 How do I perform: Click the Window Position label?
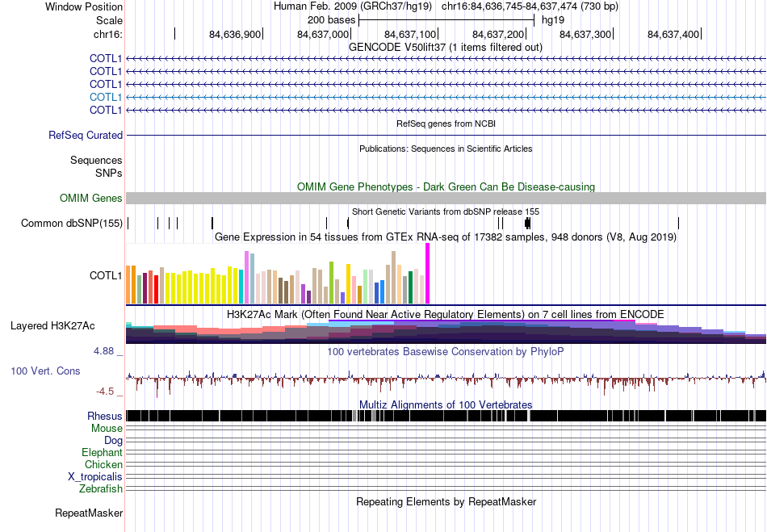click(84, 6)
